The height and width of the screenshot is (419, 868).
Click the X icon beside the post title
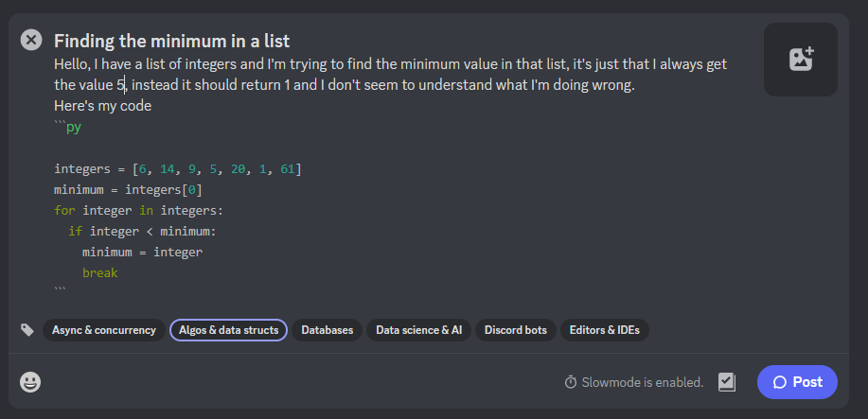pos(31,40)
